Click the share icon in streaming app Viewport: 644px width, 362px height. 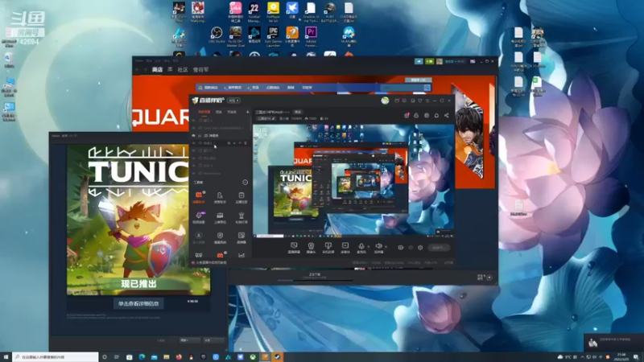447,115
